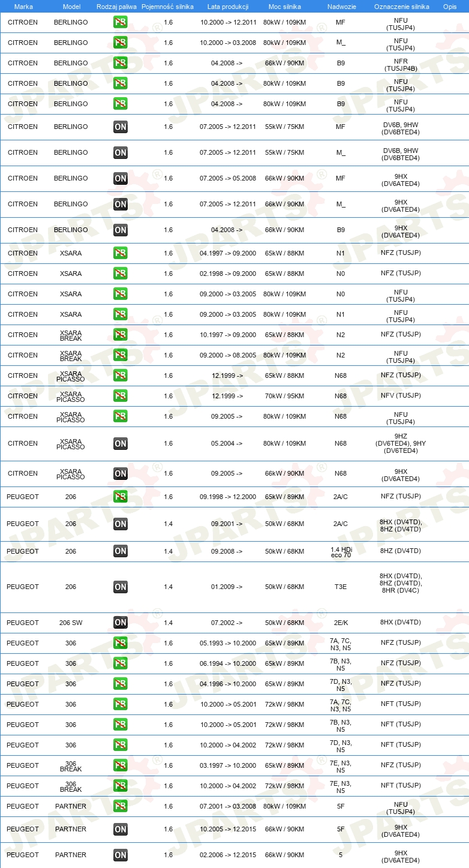
Task: Click the production date 01.2009 ->
Action: [227, 587]
